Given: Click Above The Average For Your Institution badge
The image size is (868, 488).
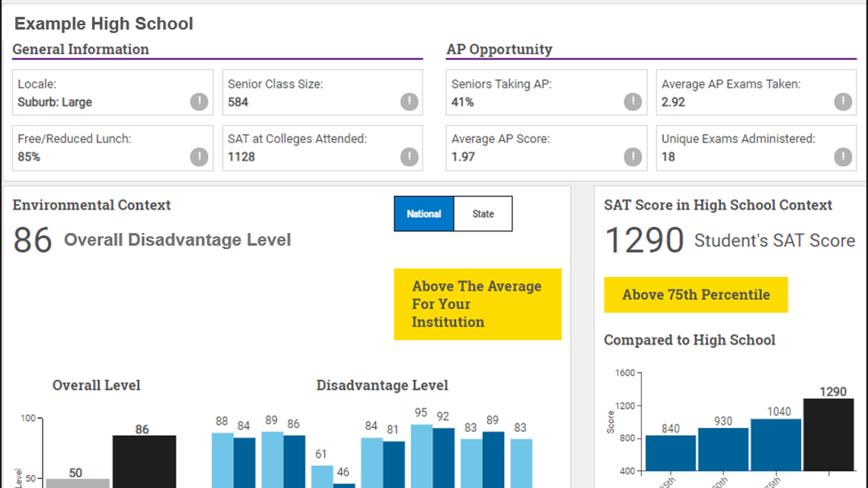Looking at the screenshot, I should [477, 304].
